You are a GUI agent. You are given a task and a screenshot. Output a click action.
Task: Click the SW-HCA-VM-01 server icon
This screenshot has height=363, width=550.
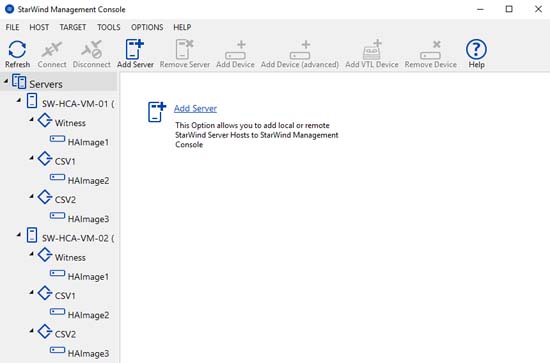[x=32, y=101]
